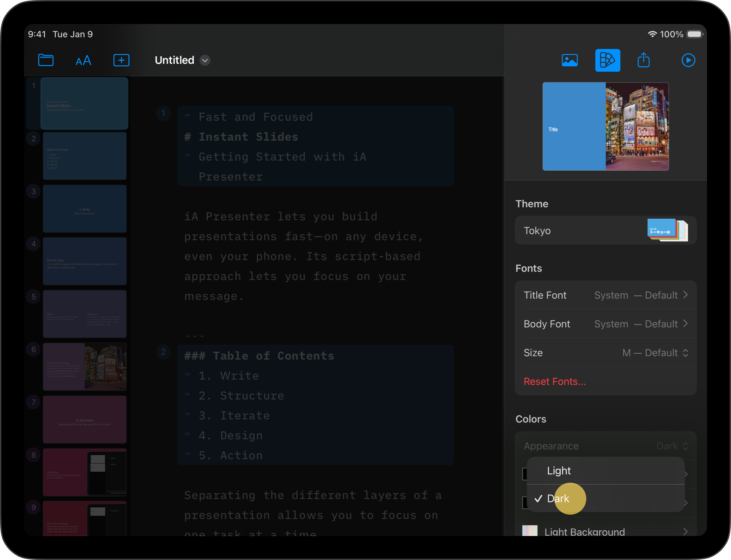Screen dimensions: 731x560
Task: Select slide 6 thumbnail in the sidebar
Action: point(84,367)
